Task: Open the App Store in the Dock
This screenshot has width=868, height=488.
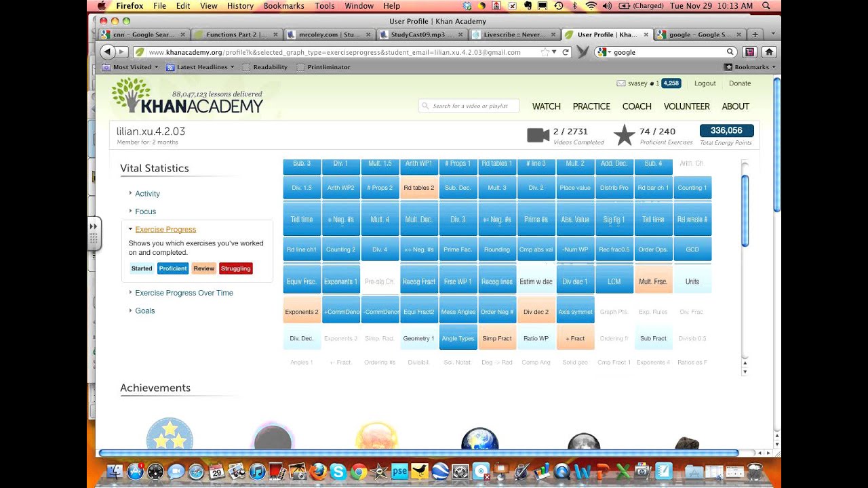Action: click(x=136, y=471)
